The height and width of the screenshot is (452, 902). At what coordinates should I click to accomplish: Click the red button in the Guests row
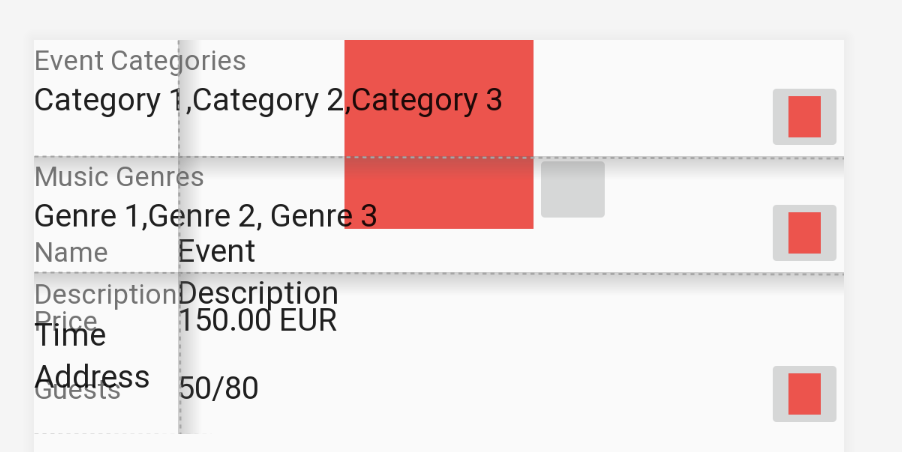(804, 393)
